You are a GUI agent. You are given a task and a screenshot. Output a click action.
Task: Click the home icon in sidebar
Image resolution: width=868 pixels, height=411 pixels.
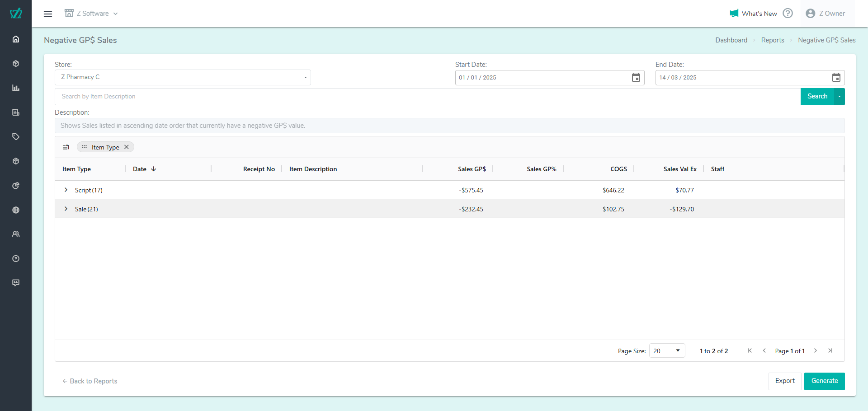pos(16,39)
